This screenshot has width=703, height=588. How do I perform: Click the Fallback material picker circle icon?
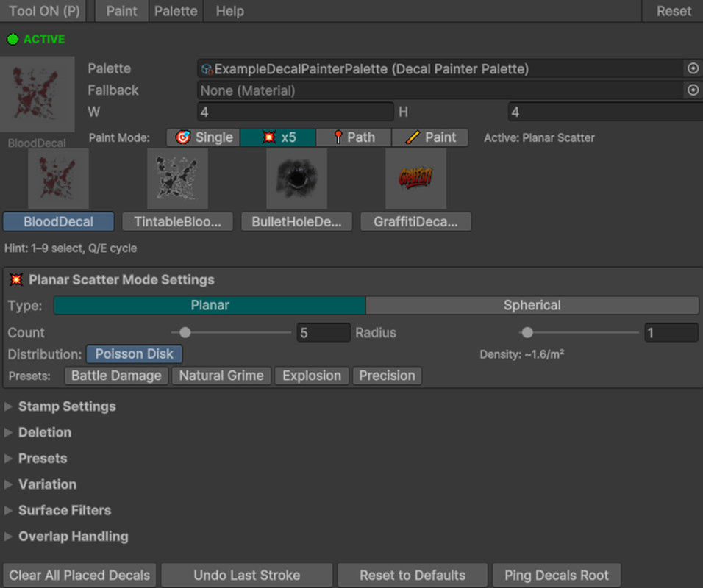tap(692, 90)
